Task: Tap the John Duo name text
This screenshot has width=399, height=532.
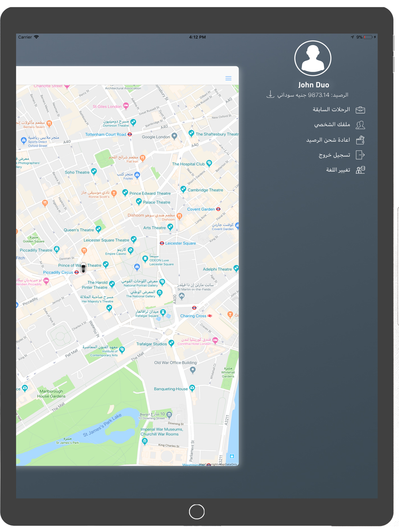Action: coord(314,85)
